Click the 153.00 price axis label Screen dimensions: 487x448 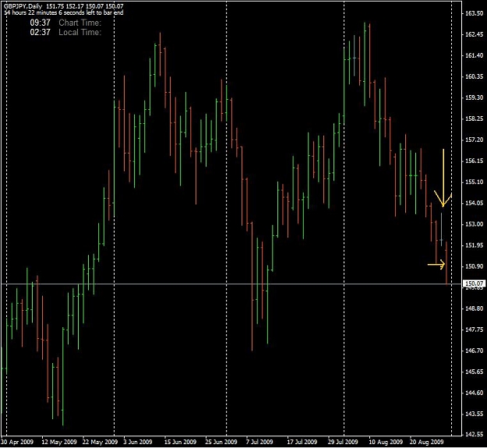tap(475, 224)
